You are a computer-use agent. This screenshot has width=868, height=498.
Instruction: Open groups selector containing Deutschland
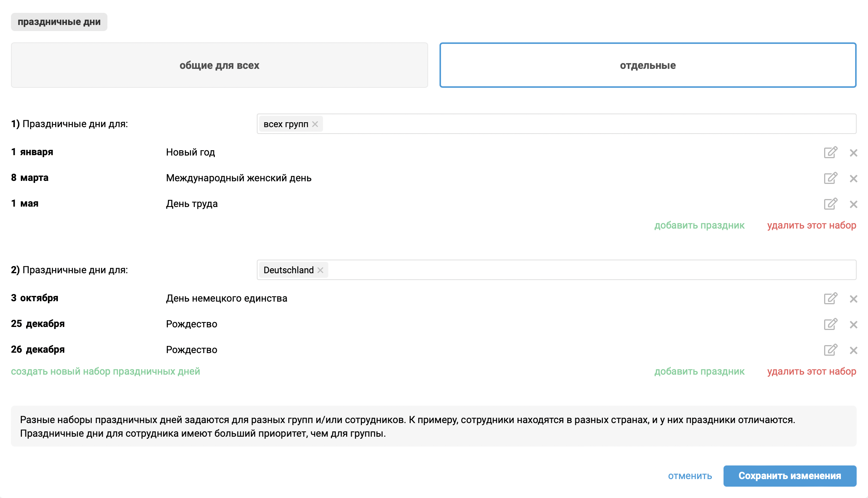pos(567,270)
